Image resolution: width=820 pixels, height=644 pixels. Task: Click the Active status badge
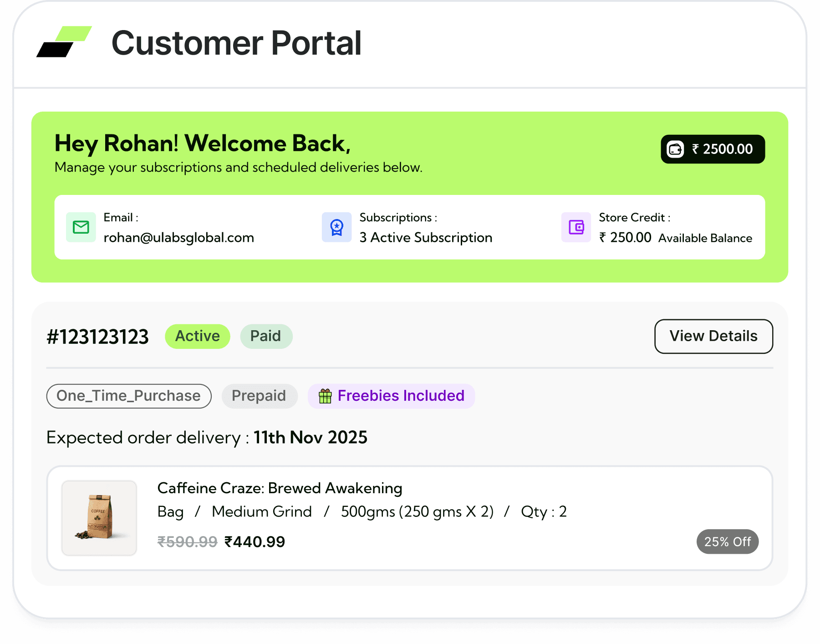pos(198,336)
